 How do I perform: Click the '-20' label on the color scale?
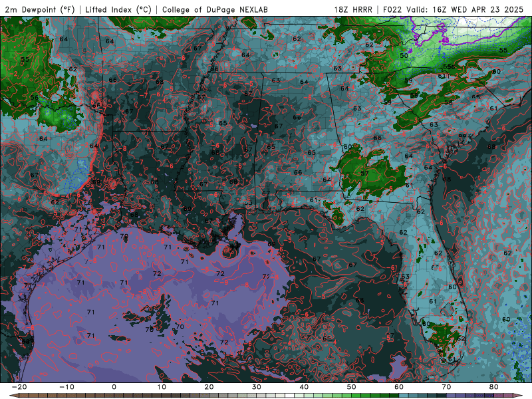(19, 387)
